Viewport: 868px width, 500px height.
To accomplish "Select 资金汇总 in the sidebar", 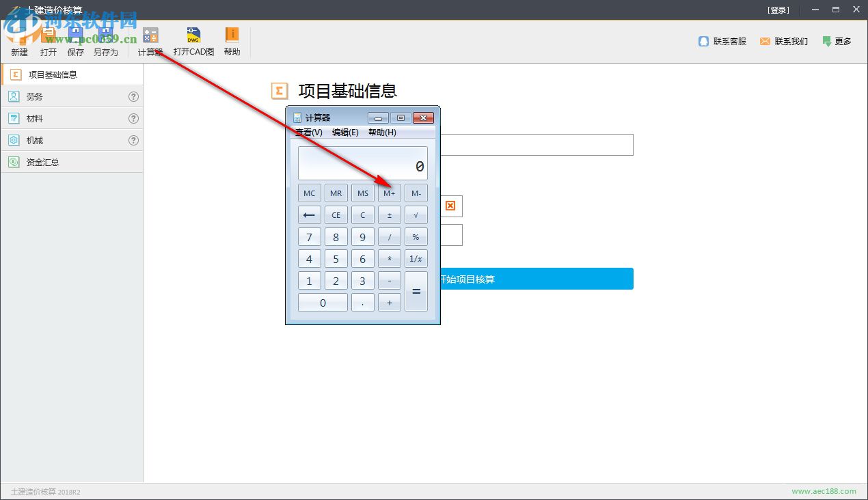I will pos(72,163).
